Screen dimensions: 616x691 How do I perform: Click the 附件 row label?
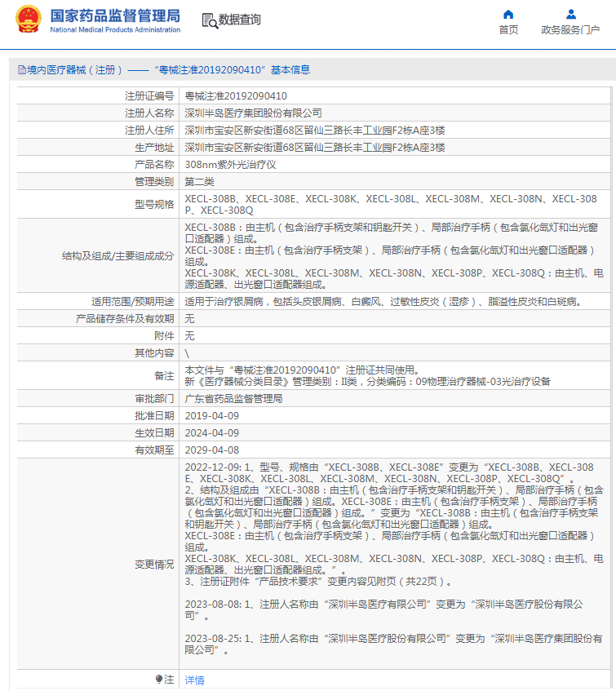tap(164, 336)
